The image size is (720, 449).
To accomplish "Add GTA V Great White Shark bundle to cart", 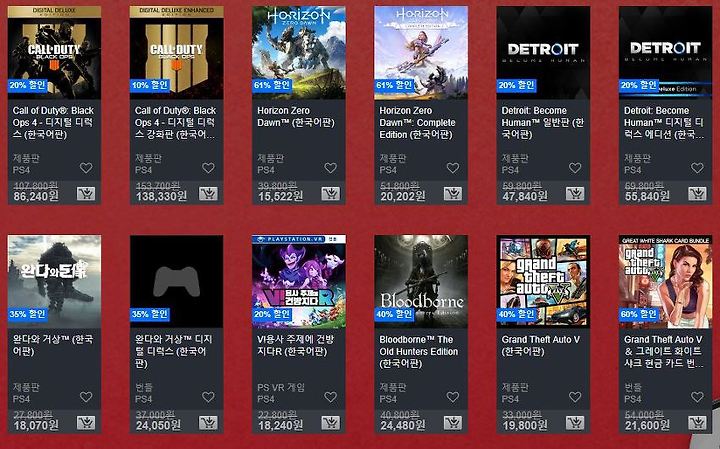I will [697, 423].
